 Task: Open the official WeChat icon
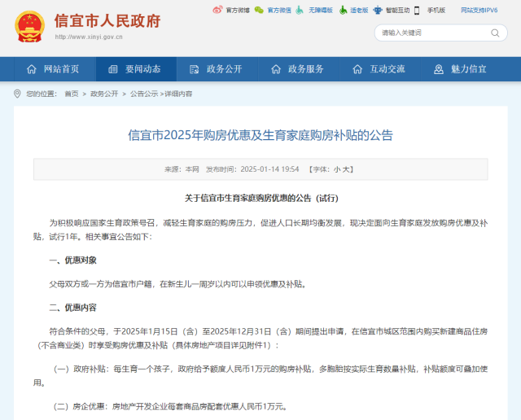[259, 10]
